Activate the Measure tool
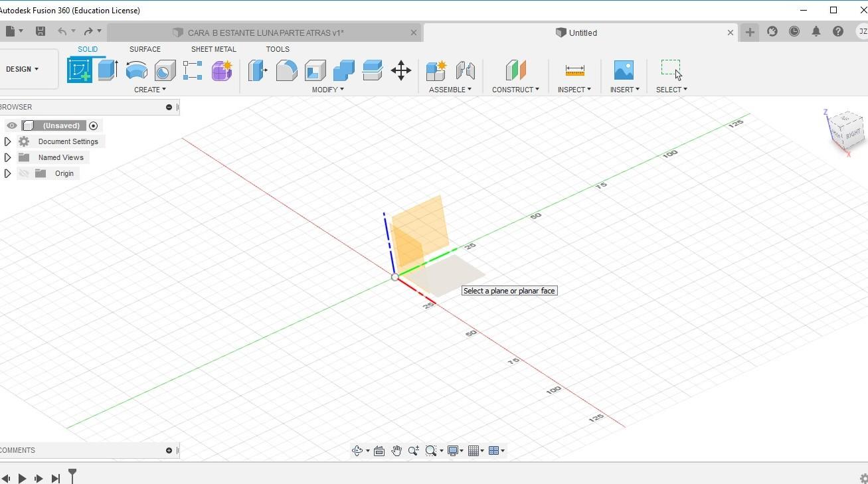The image size is (868, 484). coord(574,70)
